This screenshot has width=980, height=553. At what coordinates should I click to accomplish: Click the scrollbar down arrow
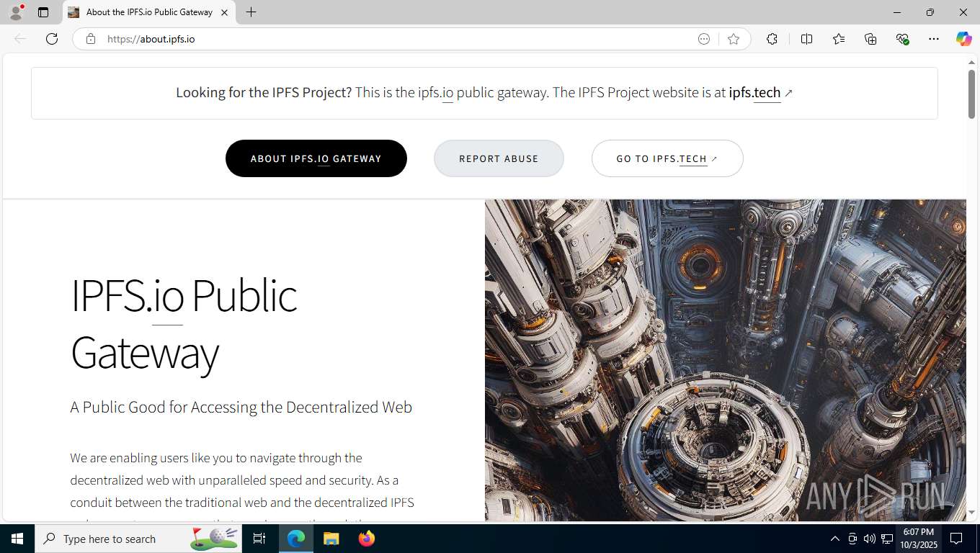tap(971, 513)
